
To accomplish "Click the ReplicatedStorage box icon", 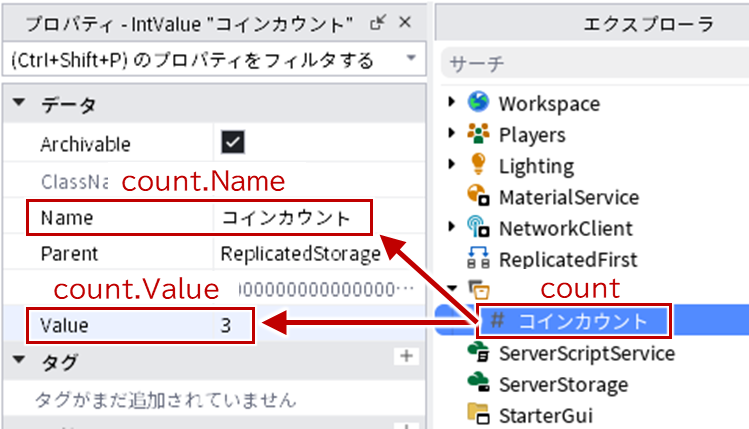I will point(478,289).
